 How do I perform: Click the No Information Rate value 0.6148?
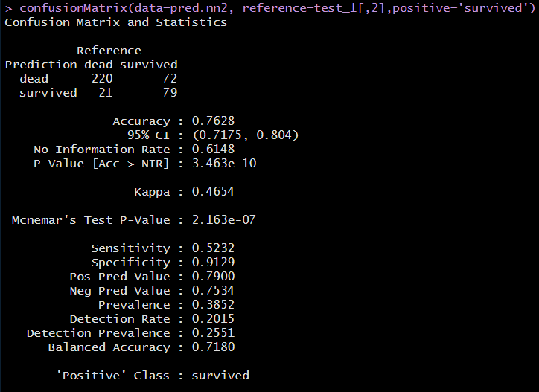213,149
